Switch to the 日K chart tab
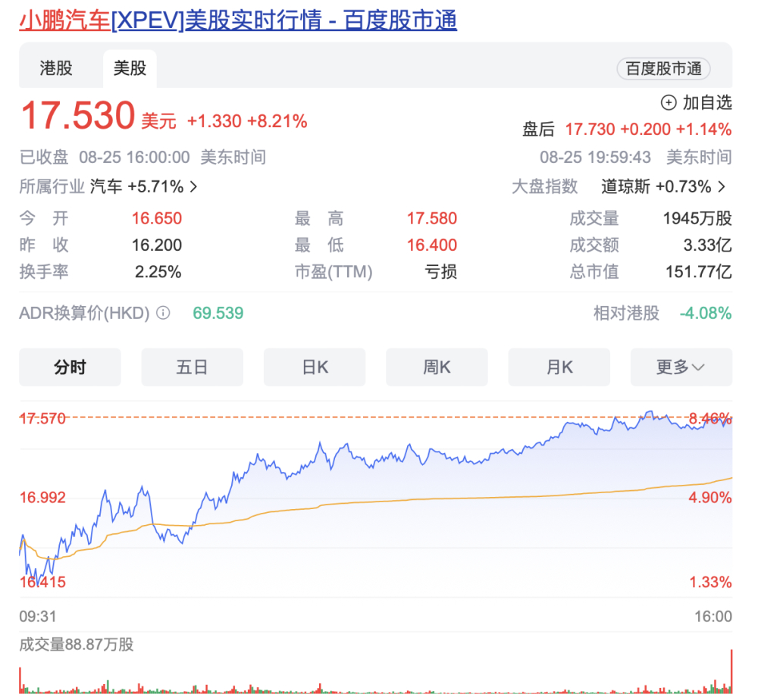 pos(315,367)
